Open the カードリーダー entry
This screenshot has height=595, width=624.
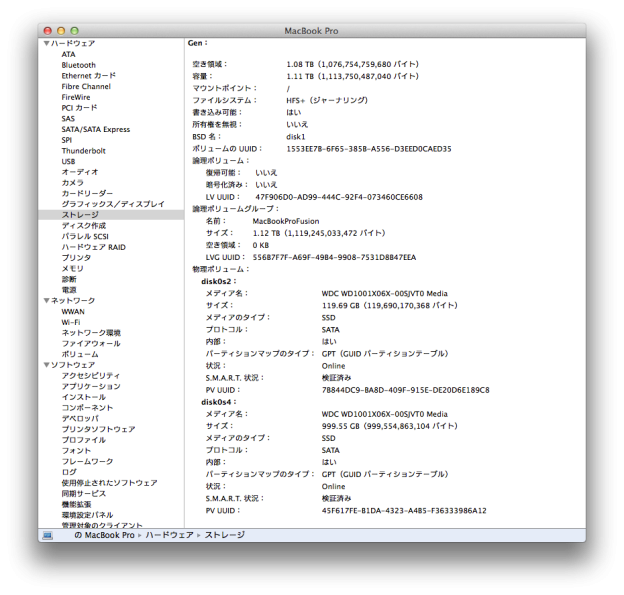[x=87, y=193]
